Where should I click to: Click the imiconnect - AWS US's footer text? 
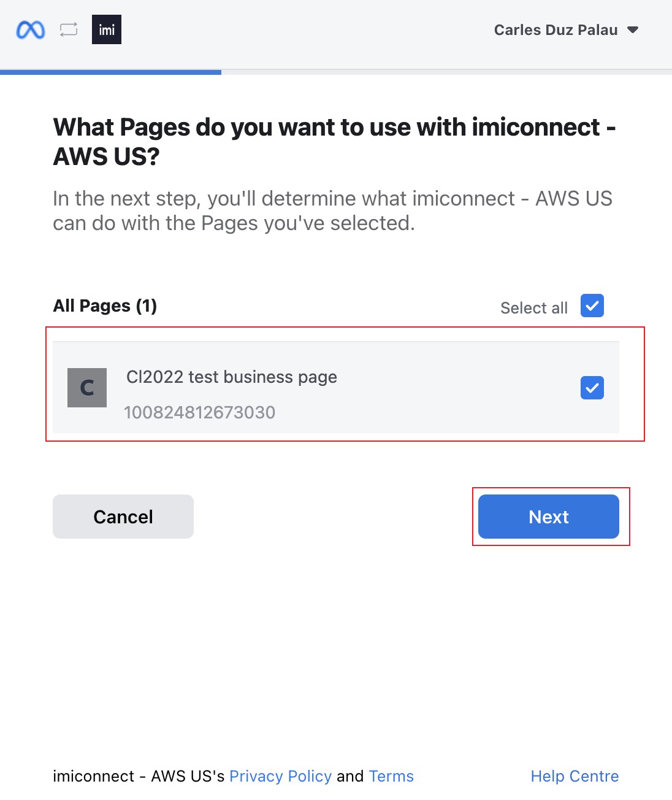pos(139,776)
